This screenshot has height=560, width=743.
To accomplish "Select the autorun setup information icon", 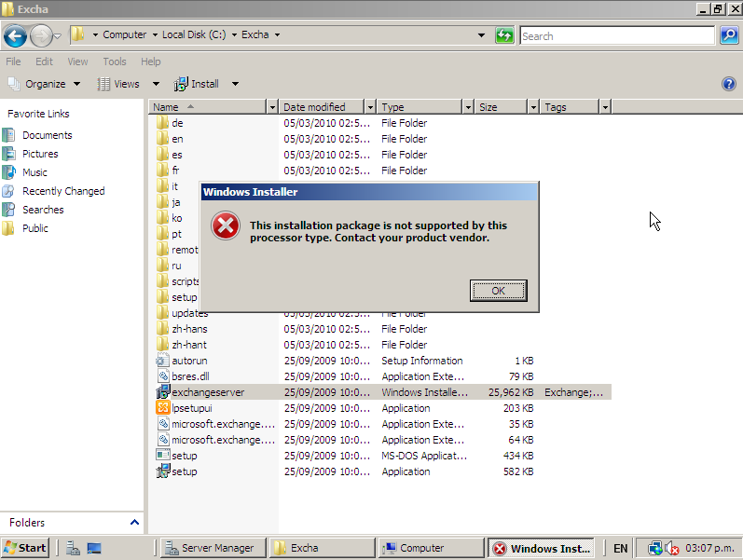I will (x=162, y=361).
